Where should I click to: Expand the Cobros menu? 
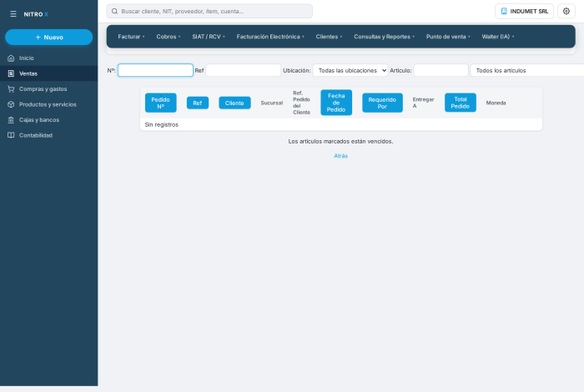[x=168, y=37]
